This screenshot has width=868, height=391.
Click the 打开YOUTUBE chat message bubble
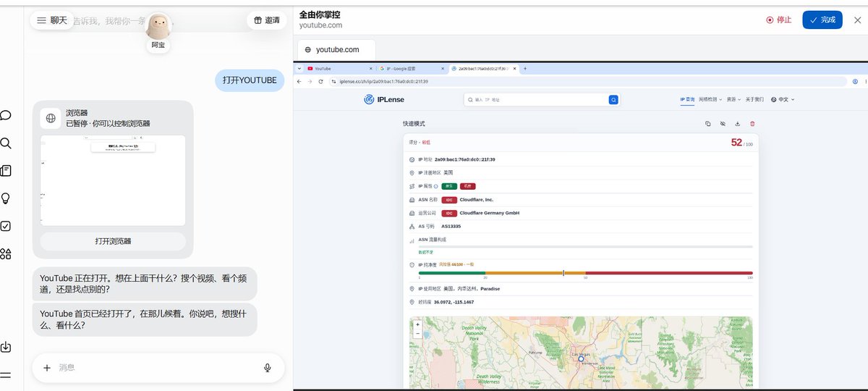[250, 80]
